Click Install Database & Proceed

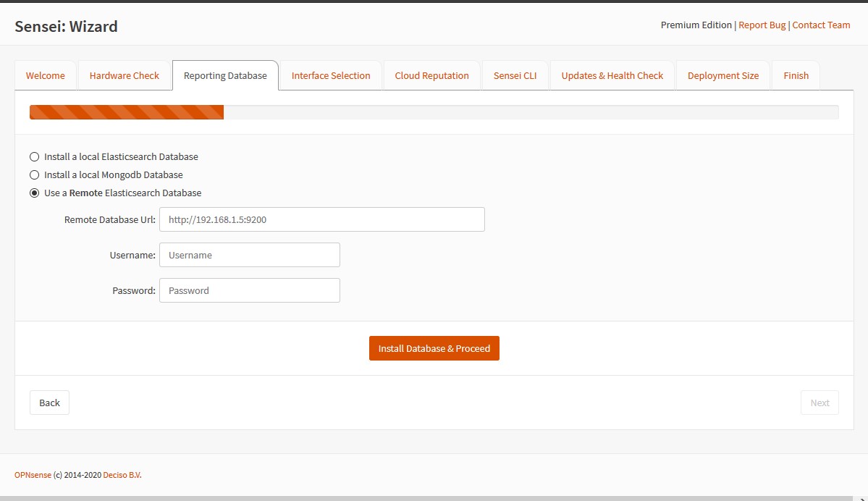coord(434,348)
